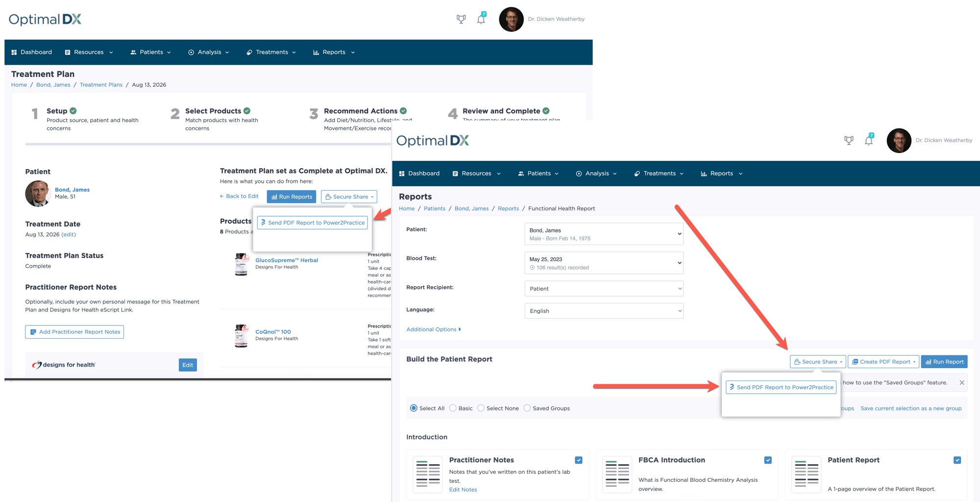Screen dimensions: 980x502
Task: Click the trophy icon in the left header
Action: click(x=461, y=19)
